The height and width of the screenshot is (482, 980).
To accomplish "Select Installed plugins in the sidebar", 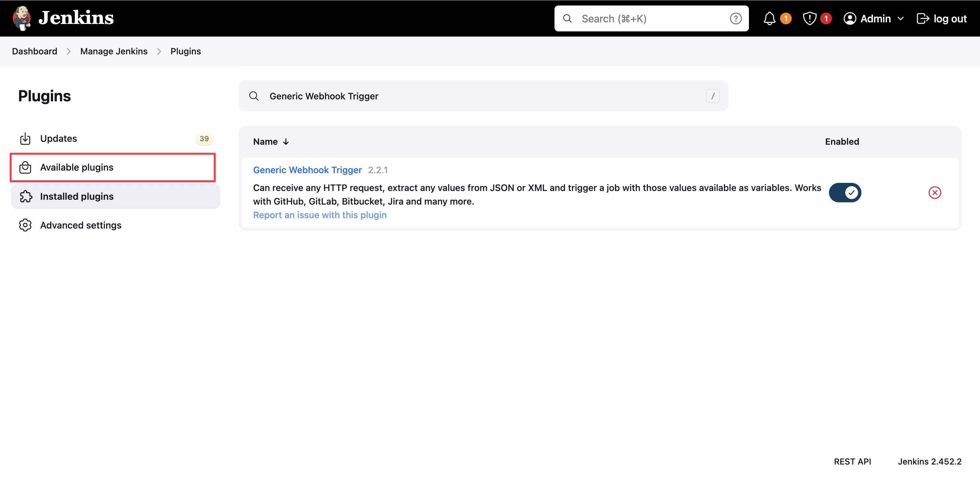I will click(x=76, y=196).
